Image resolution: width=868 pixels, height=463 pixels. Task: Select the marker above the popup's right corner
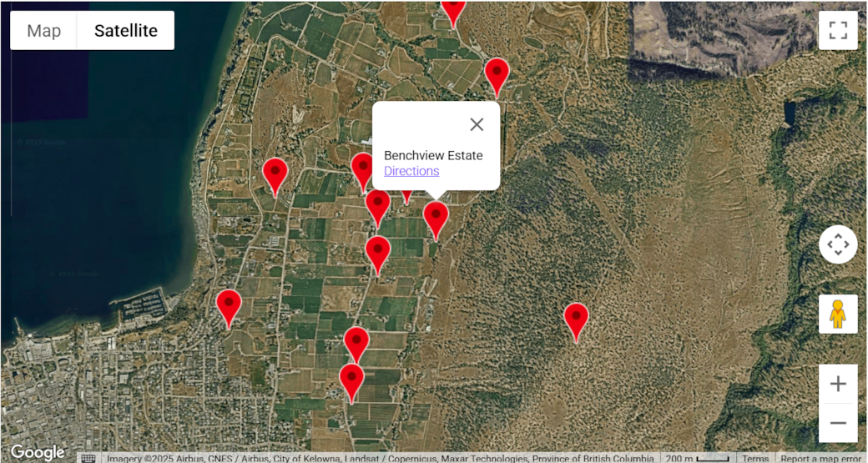pos(497,78)
